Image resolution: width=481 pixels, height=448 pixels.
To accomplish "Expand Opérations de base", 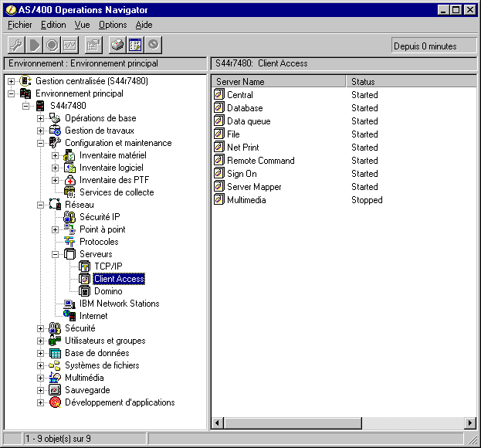I will (x=40, y=118).
